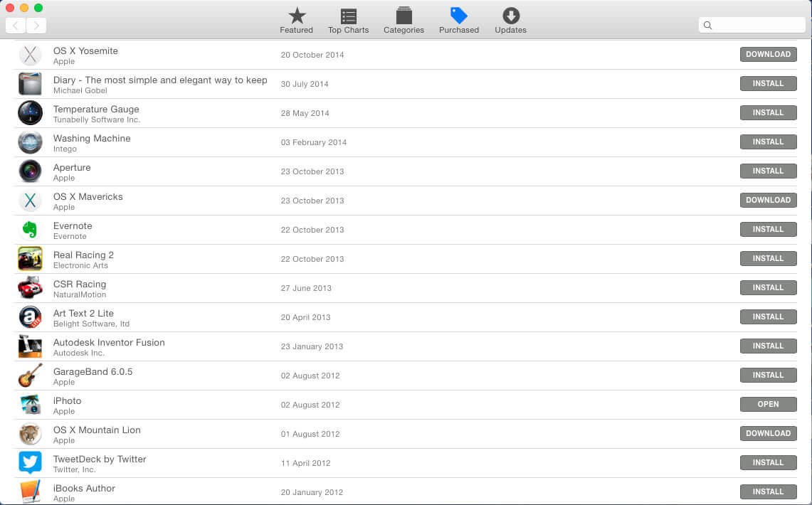Click the NaturalMotion developer name
The image size is (812, 505).
pos(80,295)
